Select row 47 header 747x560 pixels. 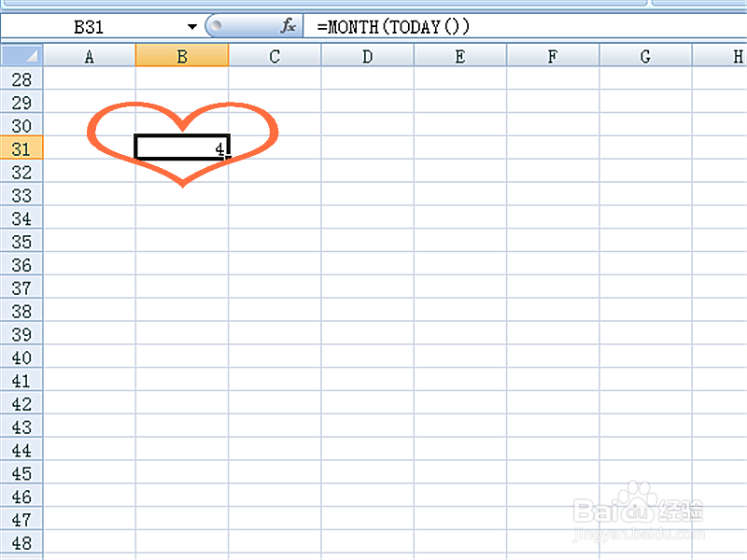tap(21, 519)
